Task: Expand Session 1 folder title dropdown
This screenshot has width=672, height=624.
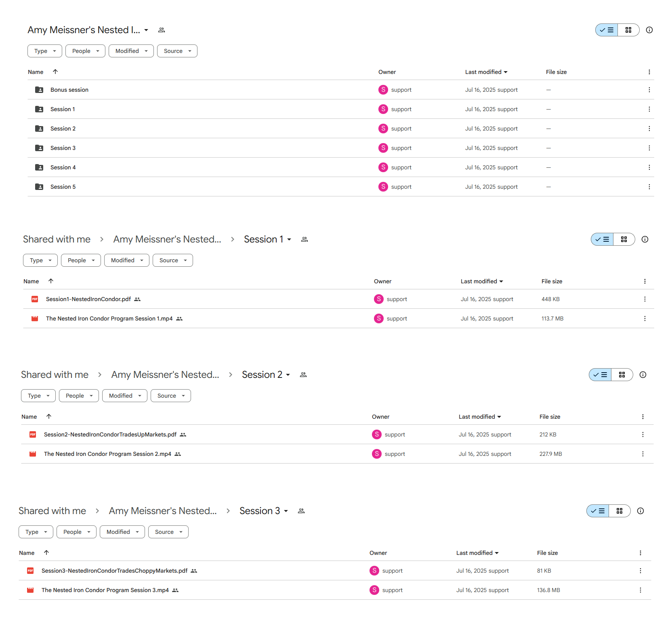Action: tap(289, 239)
